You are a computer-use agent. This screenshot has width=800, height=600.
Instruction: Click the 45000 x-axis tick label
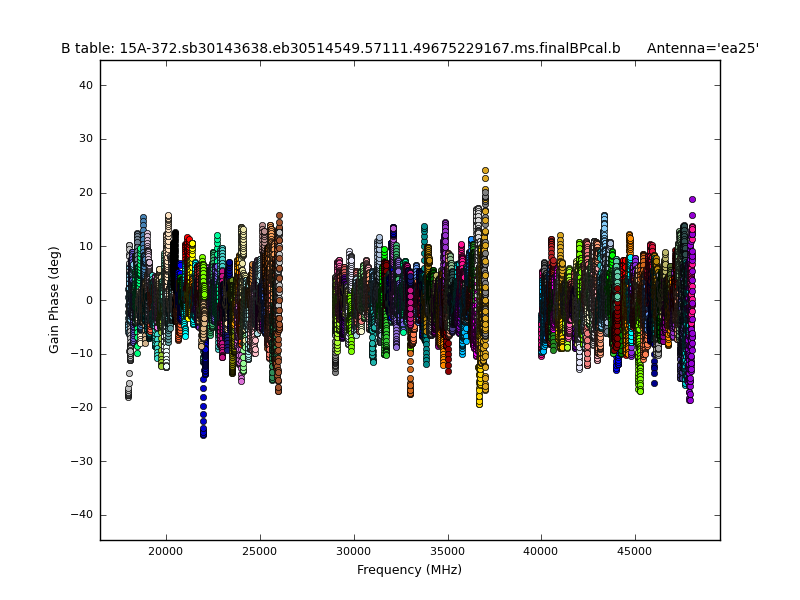pyautogui.click(x=635, y=551)
